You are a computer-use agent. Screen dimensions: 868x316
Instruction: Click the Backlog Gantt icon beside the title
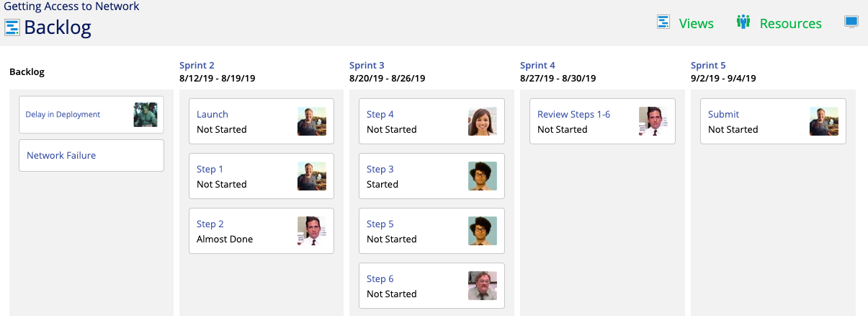click(x=12, y=27)
